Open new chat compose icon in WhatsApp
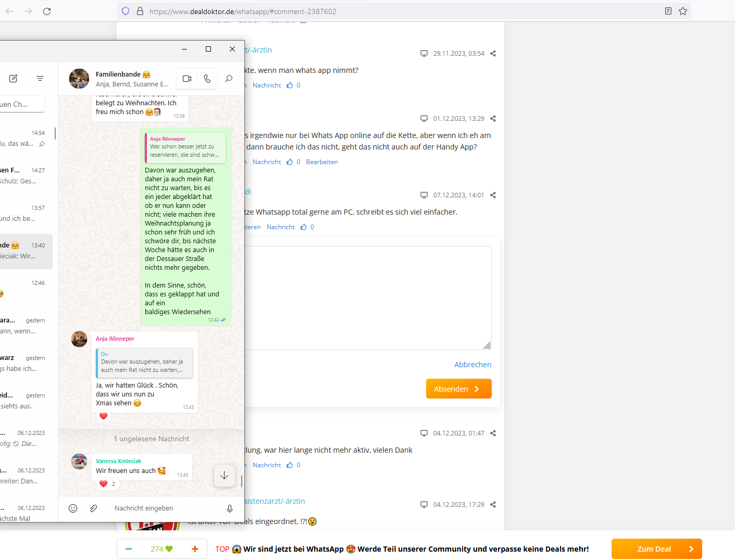Image resolution: width=735 pixels, height=560 pixels. [14, 79]
